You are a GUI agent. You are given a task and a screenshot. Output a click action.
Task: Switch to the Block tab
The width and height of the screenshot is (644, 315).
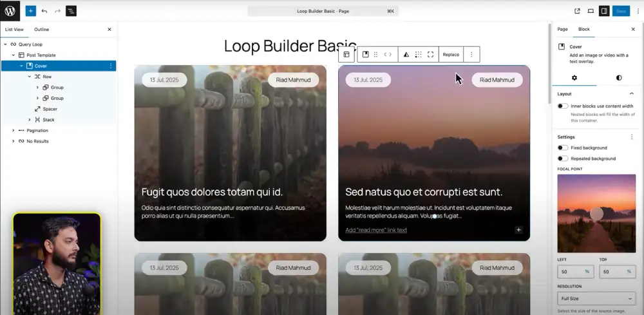[583, 29]
